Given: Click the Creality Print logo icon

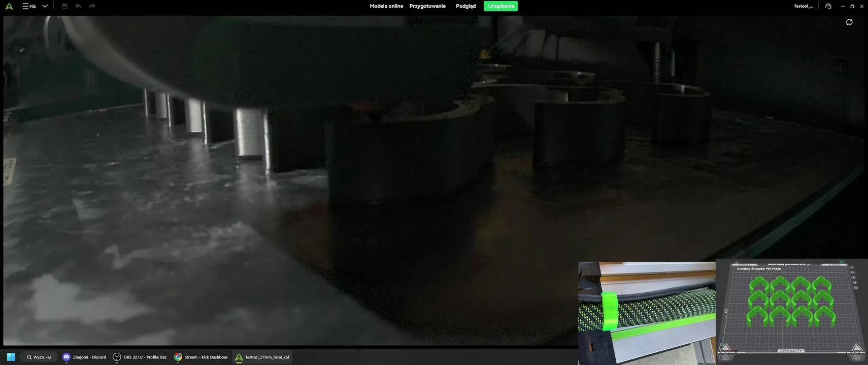Looking at the screenshot, I should click(x=9, y=6).
